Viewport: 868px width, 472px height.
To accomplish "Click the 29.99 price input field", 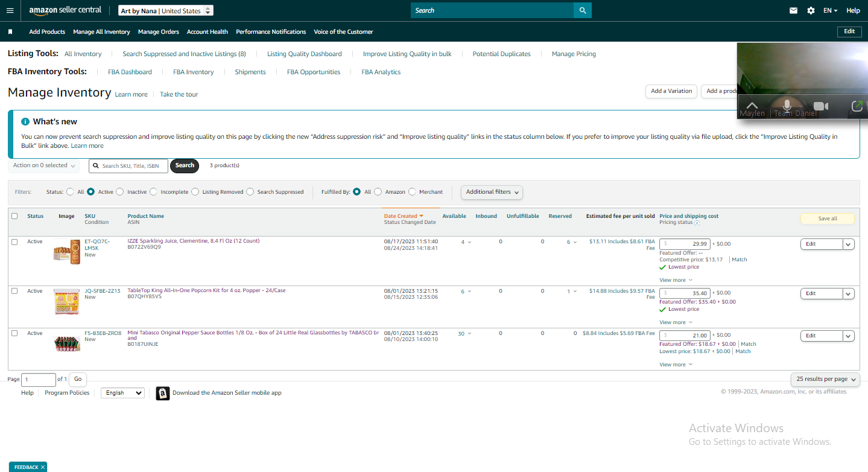I will 685,244.
